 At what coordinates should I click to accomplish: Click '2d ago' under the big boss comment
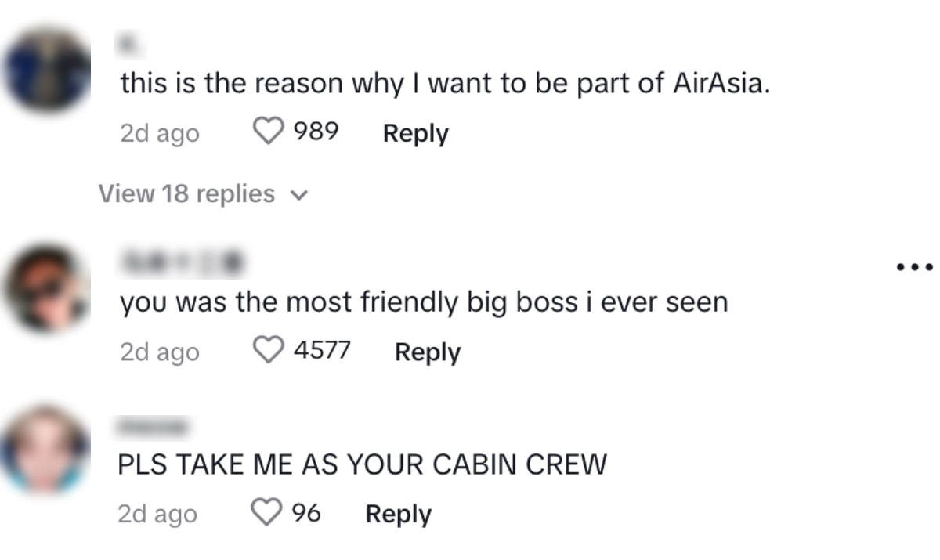[x=159, y=352]
